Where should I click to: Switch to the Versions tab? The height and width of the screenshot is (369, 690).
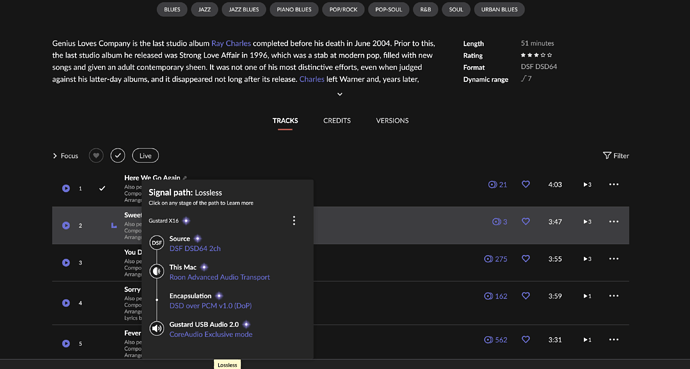pyautogui.click(x=392, y=121)
